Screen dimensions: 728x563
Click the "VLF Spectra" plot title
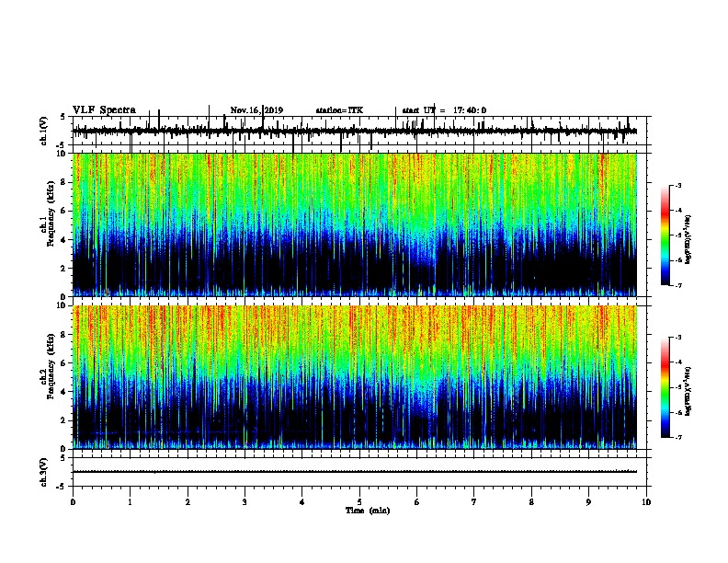[104, 110]
